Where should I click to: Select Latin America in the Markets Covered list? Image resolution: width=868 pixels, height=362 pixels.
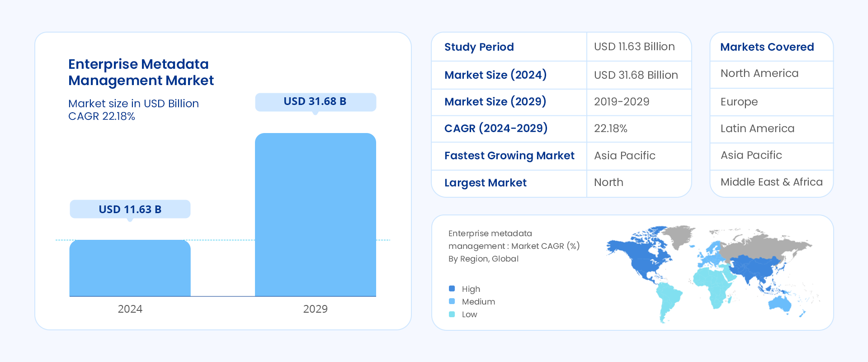757,129
